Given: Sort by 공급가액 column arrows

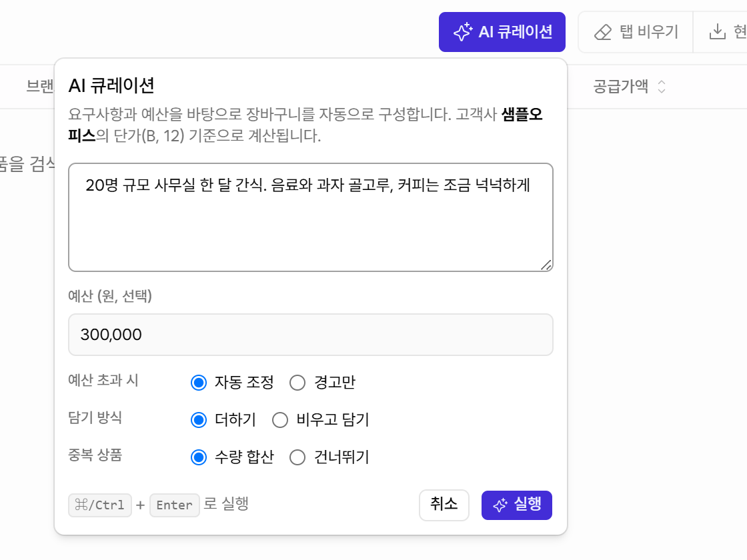Looking at the screenshot, I should tap(661, 87).
